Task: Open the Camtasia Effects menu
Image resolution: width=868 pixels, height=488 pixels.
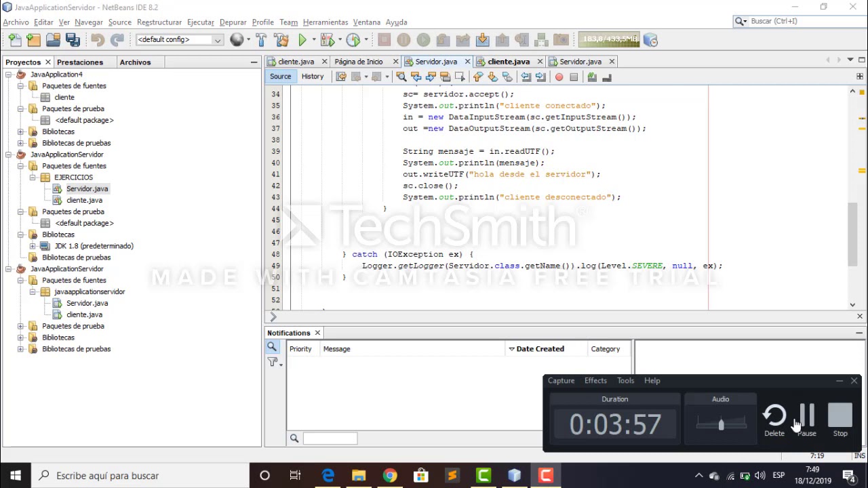Action: (595, 381)
